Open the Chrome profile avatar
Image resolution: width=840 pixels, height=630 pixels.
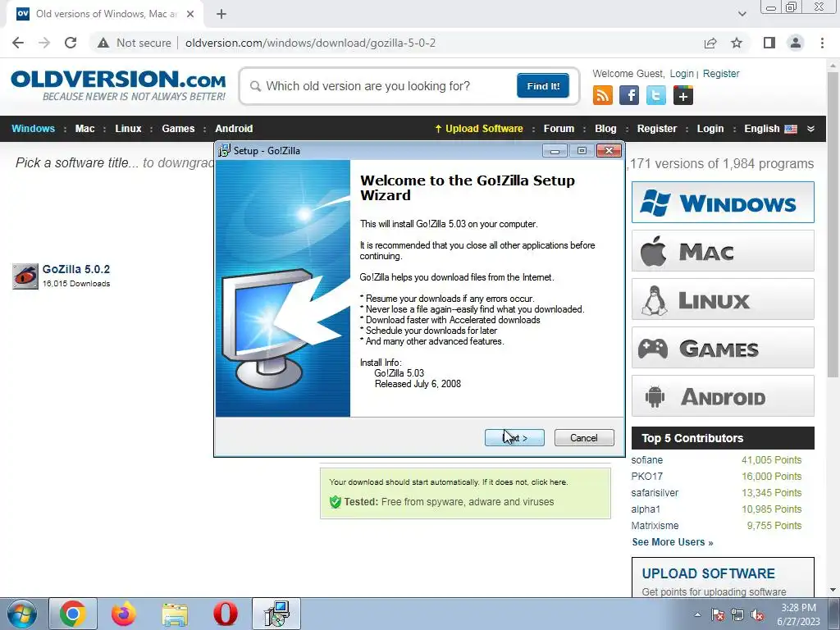point(796,43)
